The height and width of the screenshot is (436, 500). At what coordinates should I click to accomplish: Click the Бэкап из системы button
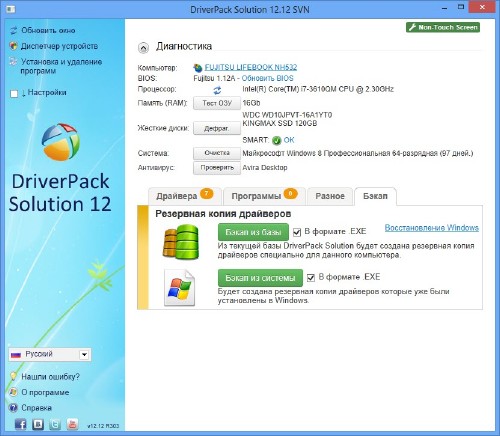pos(260,278)
